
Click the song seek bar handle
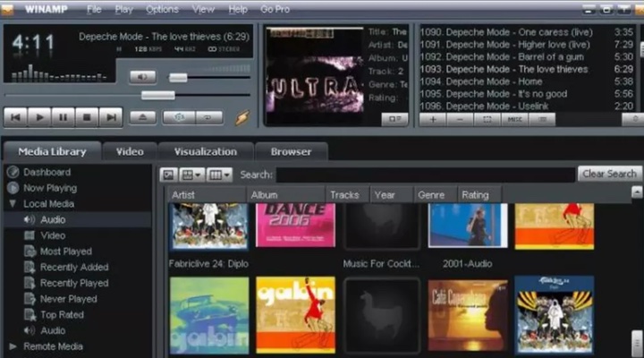point(158,96)
